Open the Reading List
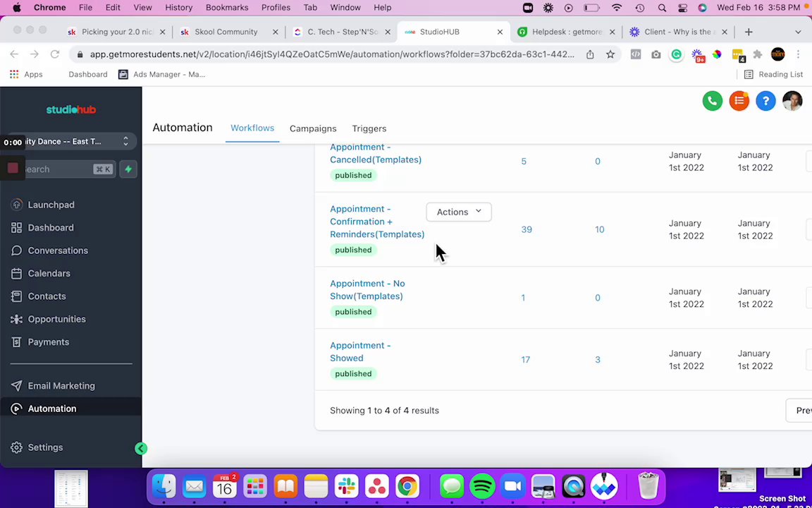The image size is (812, 508). (773, 75)
